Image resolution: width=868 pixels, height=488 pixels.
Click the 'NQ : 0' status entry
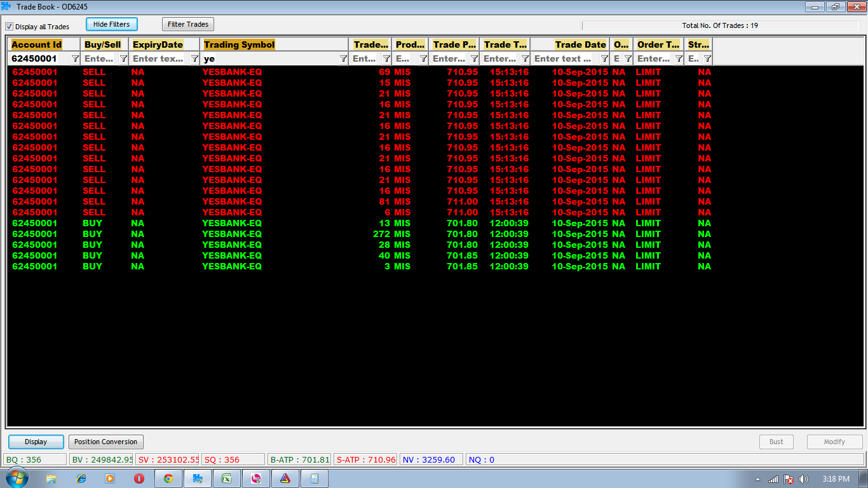point(664,459)
